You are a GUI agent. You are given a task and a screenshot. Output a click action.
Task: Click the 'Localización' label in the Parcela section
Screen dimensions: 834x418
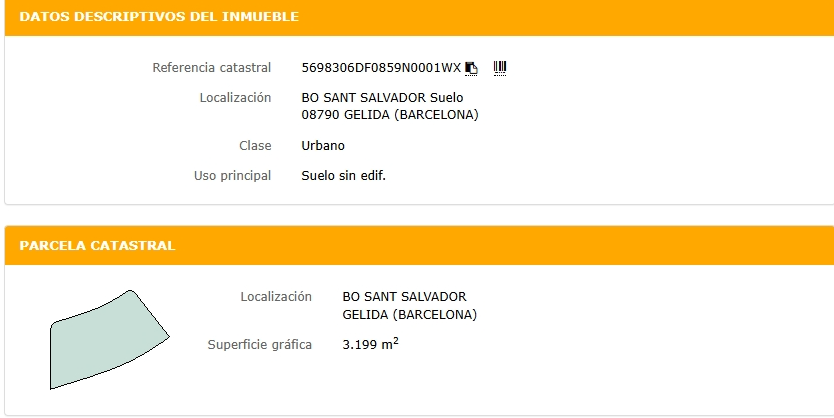point(276,297)
